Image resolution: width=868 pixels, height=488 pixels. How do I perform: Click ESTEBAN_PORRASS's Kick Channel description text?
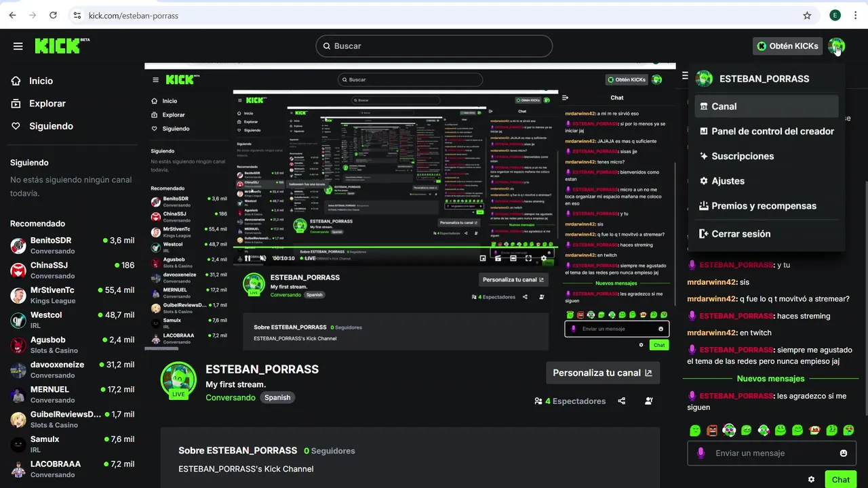tap(246, 469)
